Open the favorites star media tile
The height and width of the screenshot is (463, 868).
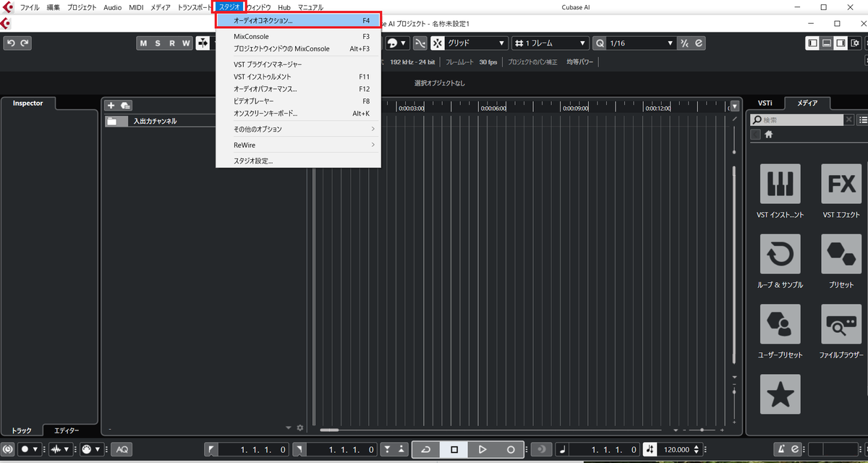(780, 394)
